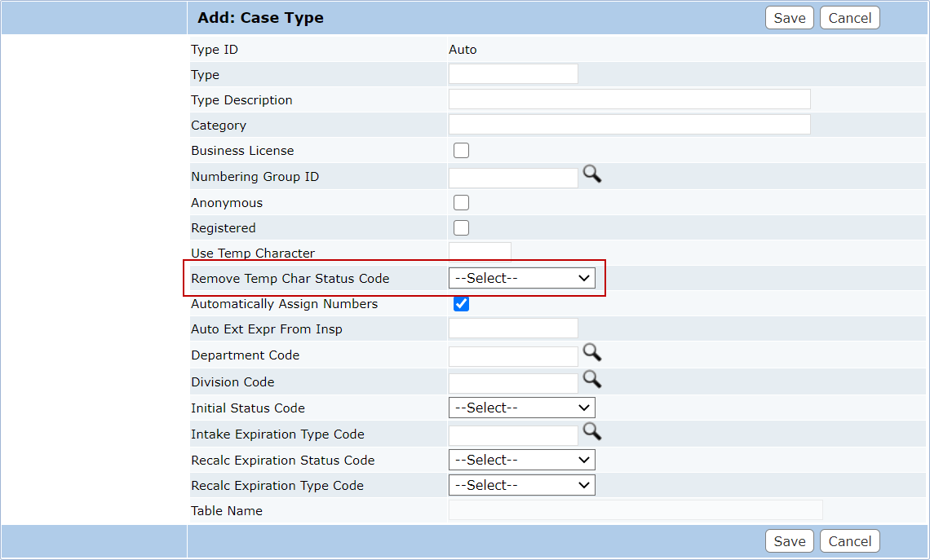The height and width of the screenshot is (560, 930).
Task: Expand the Initial Status Code dropdown
Action: (521, 408)
